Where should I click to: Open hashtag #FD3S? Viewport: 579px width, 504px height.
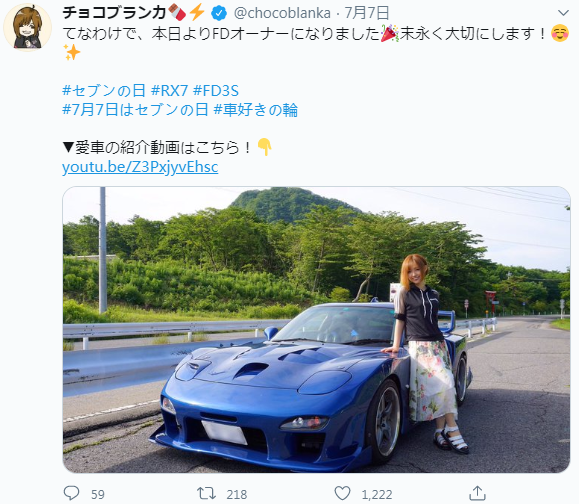coord(216,90)
